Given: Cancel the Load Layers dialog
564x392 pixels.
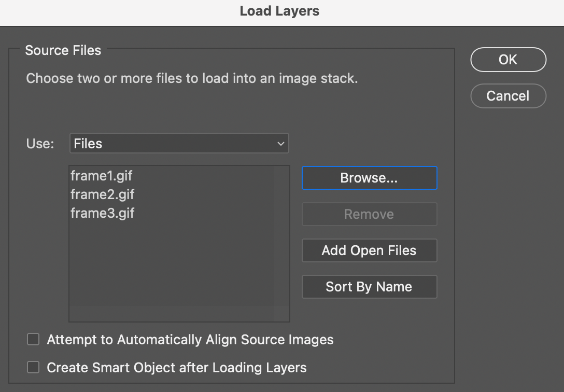Looking at the screenshot, I should pos(508,96).
